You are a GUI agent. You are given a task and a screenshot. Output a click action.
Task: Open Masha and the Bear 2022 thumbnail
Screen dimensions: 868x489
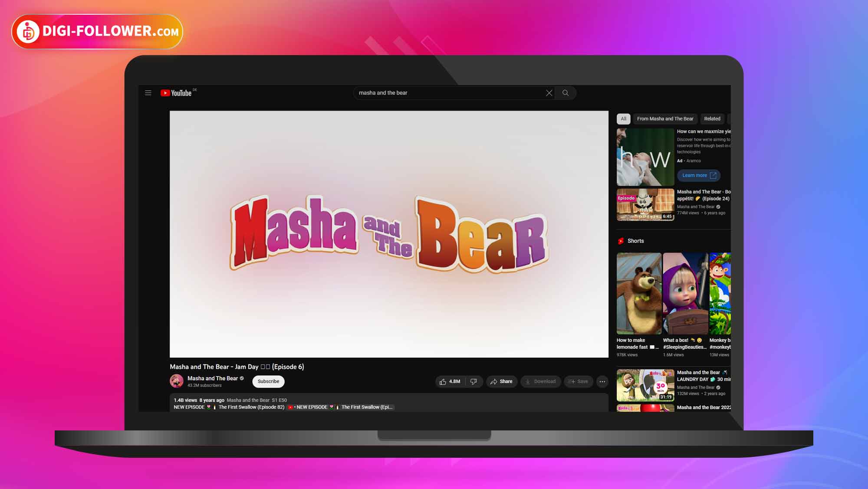(x=645, y=408)
